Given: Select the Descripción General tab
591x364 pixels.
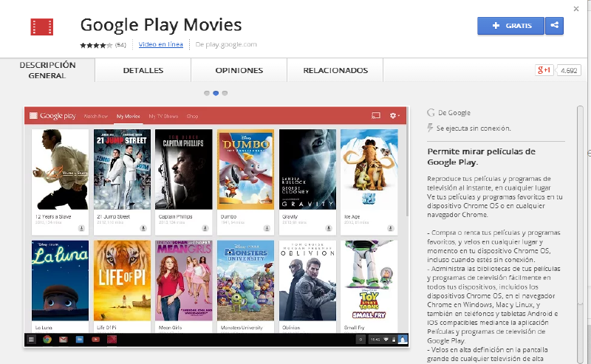Looking at the screenshot, I should (x=47, y=70).
